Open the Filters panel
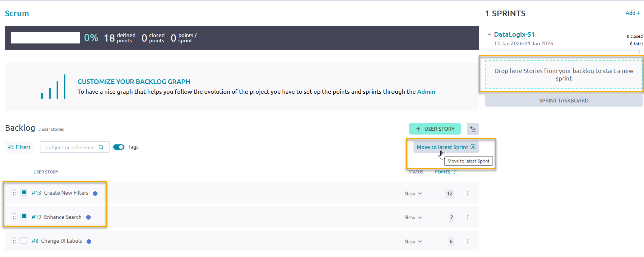The image size is (644, 257). pyautogui.click(x=19, y=147)
